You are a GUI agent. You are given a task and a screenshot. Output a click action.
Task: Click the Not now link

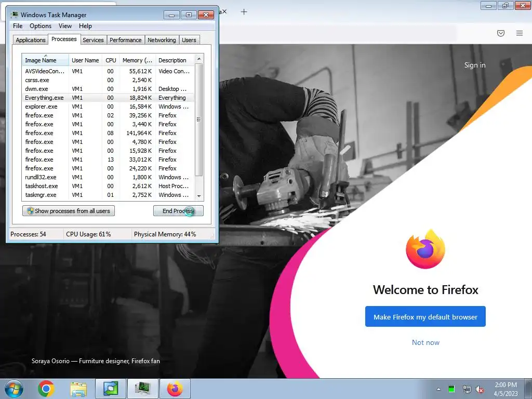coord(425,342)
